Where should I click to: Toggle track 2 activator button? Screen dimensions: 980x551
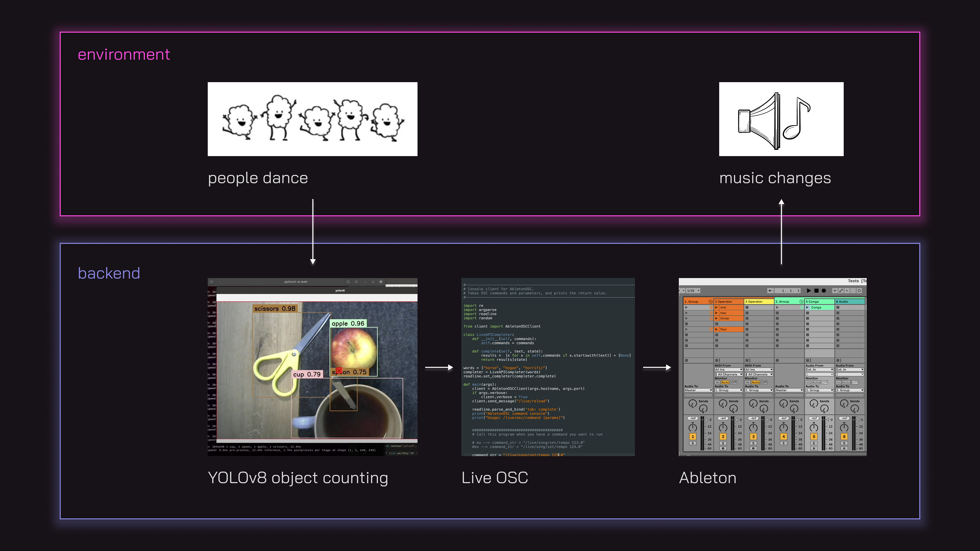pos(723,436)
